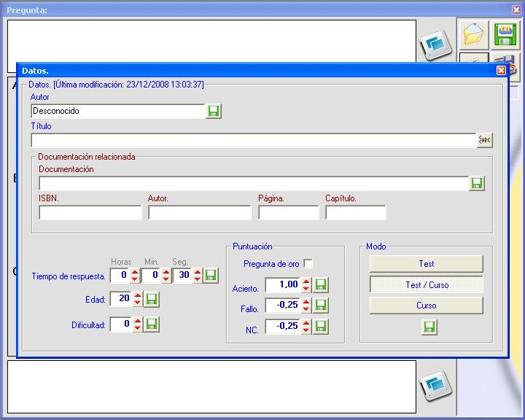Click into the Capítulo. input field
Viewport: 525px width, 420px height.
pos(356,212)
